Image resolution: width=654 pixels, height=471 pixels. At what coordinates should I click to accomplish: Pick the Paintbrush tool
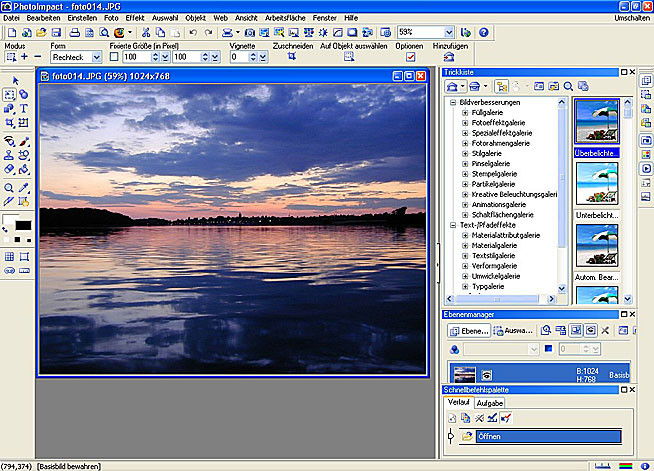pos(24,142)
